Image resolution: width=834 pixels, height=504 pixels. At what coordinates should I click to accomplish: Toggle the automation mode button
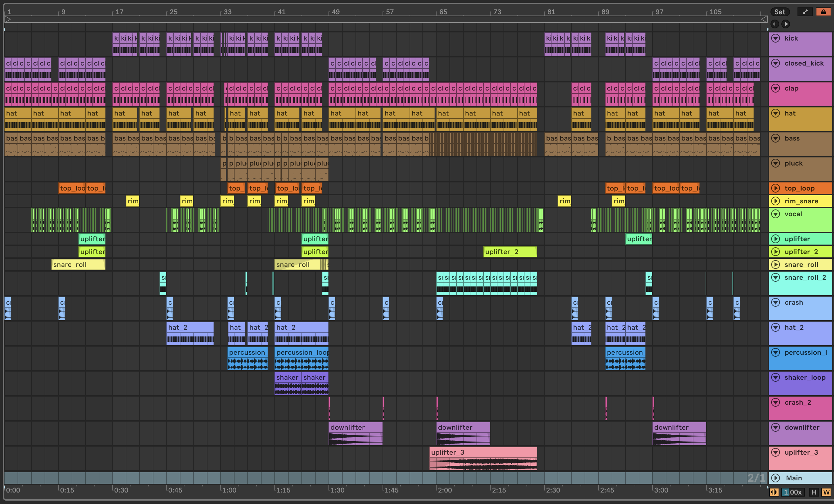pos(805,12)
